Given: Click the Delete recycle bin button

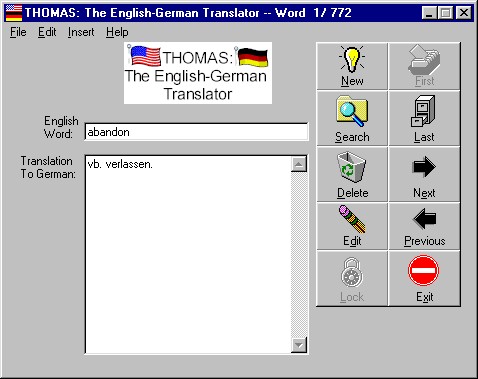Looking at the screenshot, I should 352,174.
